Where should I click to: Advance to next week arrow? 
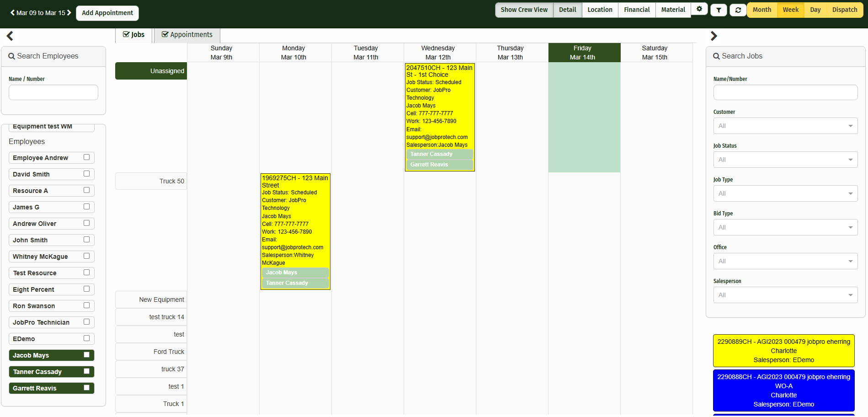pos(69,13)
